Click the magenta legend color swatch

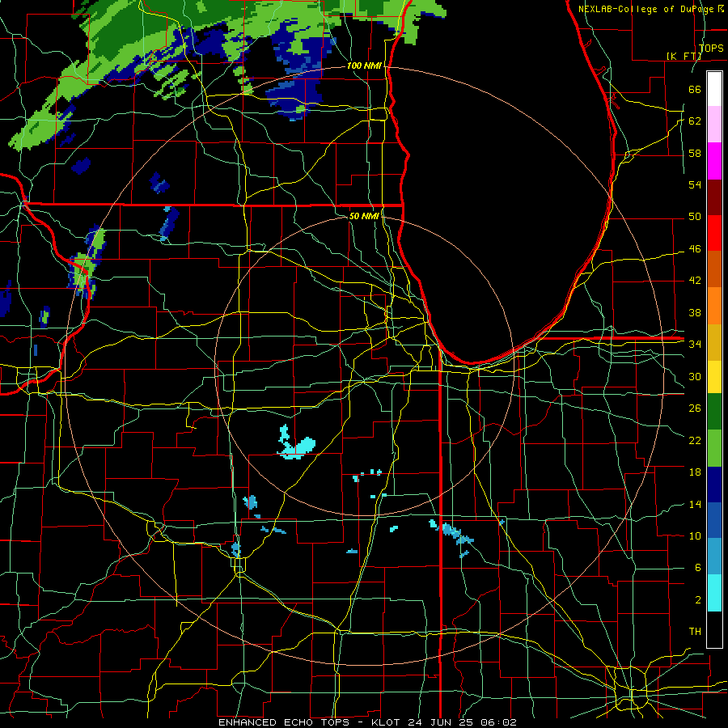pyautogui.click(x=714, y=161)
